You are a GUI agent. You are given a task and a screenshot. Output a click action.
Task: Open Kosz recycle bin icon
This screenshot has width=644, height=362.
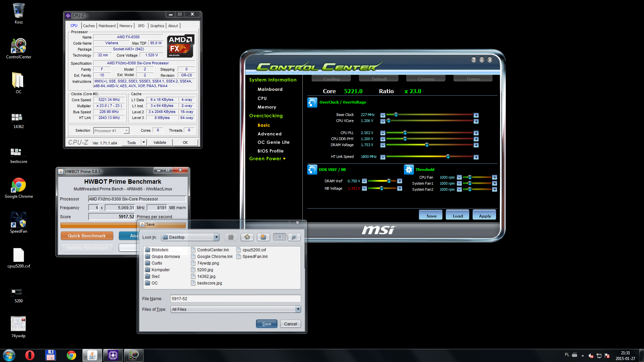18,13
